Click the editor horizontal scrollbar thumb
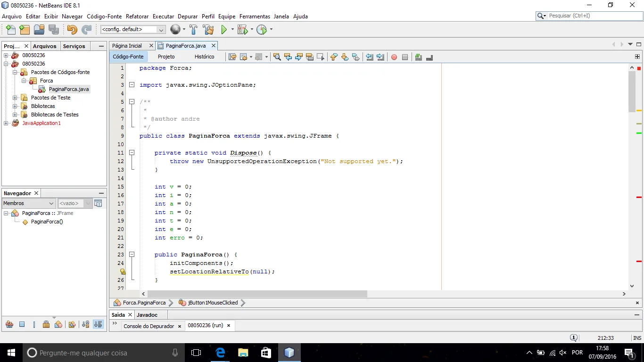Viewport: 644px width, 362px height. pos(257,294)
